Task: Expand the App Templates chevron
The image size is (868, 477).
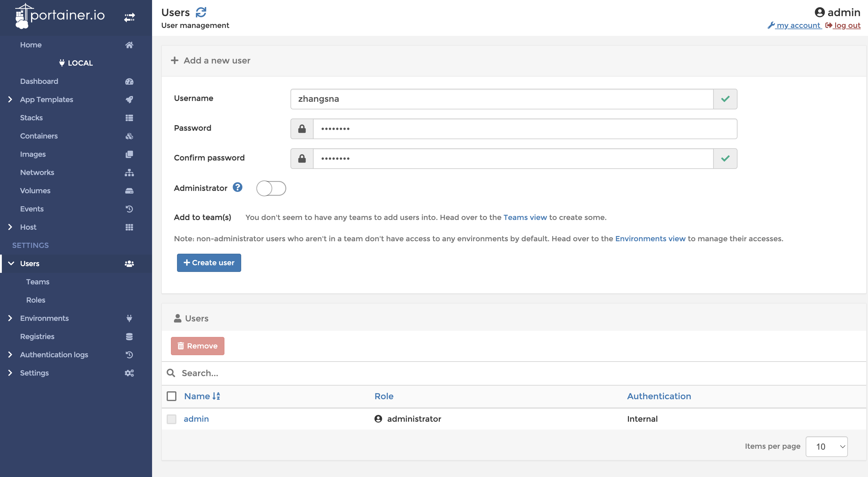Action: point(10,100)
